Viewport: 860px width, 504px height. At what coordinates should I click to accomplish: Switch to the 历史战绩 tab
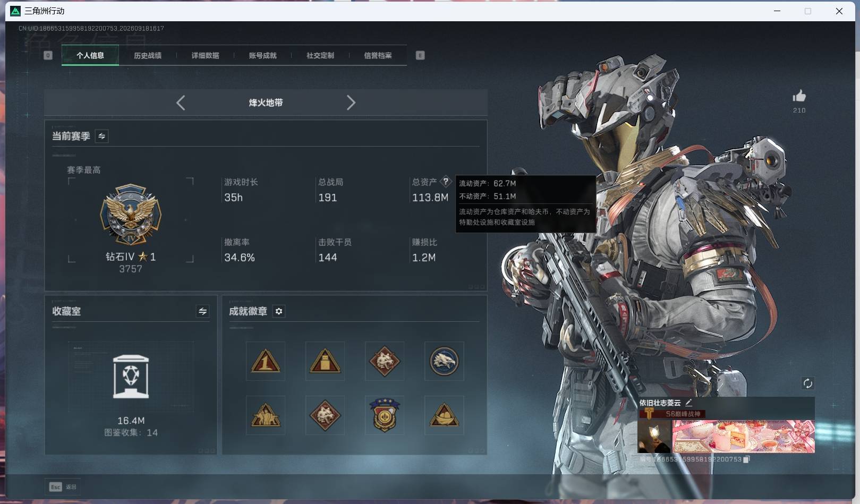pos(148,55)
